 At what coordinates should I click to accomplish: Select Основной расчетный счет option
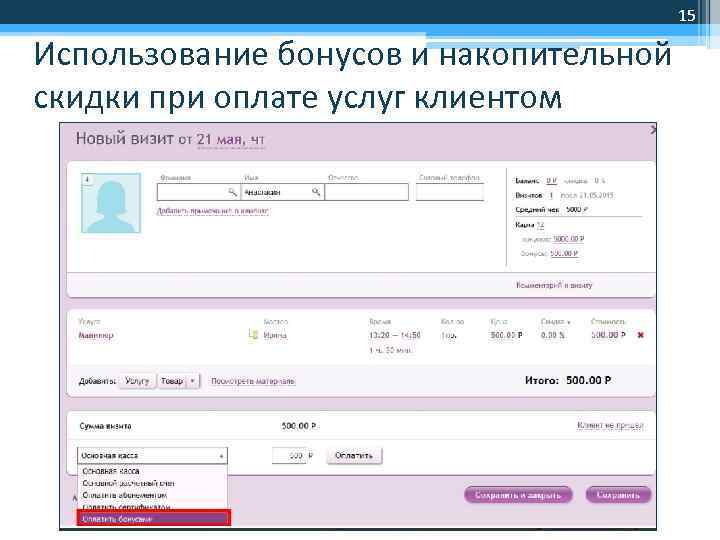point(128,483)
